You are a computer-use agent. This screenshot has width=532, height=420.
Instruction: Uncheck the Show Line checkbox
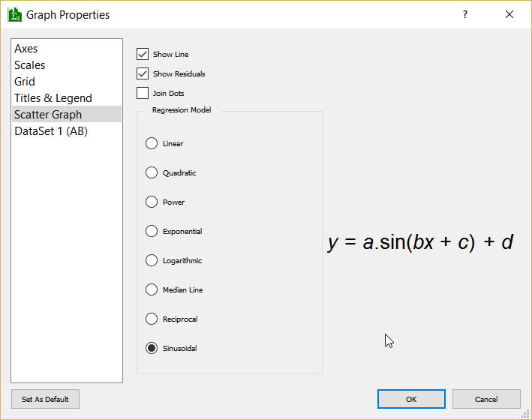click(143, 55)
